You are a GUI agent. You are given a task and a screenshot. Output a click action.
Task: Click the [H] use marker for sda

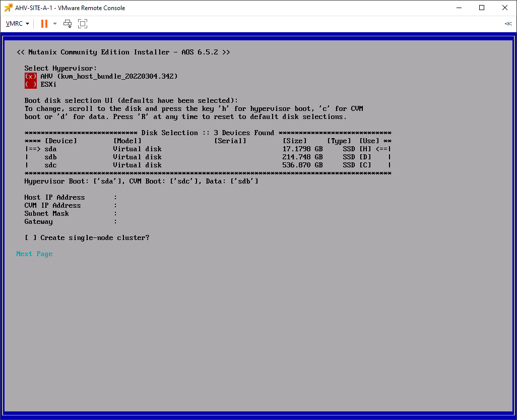365,149
